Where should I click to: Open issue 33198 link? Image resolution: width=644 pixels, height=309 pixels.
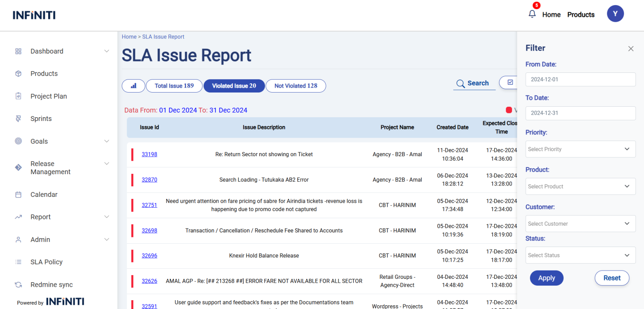(x=149, y=154)
